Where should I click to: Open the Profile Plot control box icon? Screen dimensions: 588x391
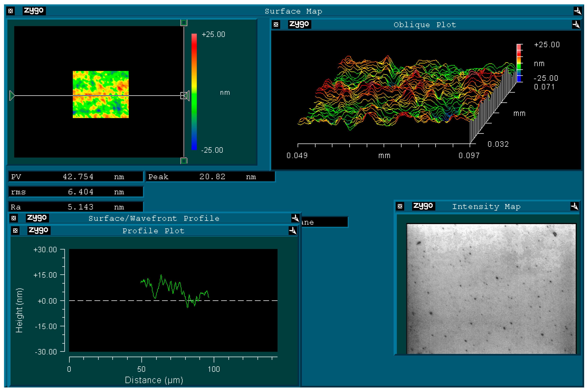15,230
